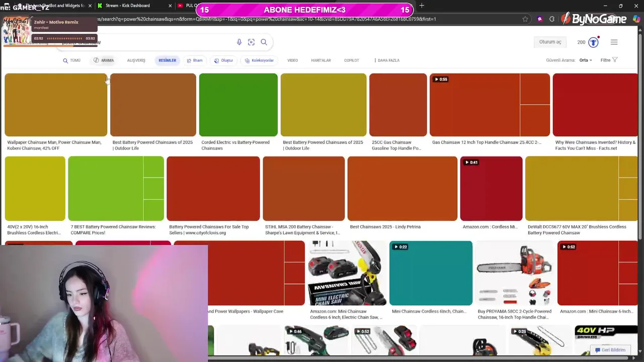This screenshot has height=362, width=644.
Task: Play the 0:52 Amazon Mini Chainsaw video
Action: point(597,273)
